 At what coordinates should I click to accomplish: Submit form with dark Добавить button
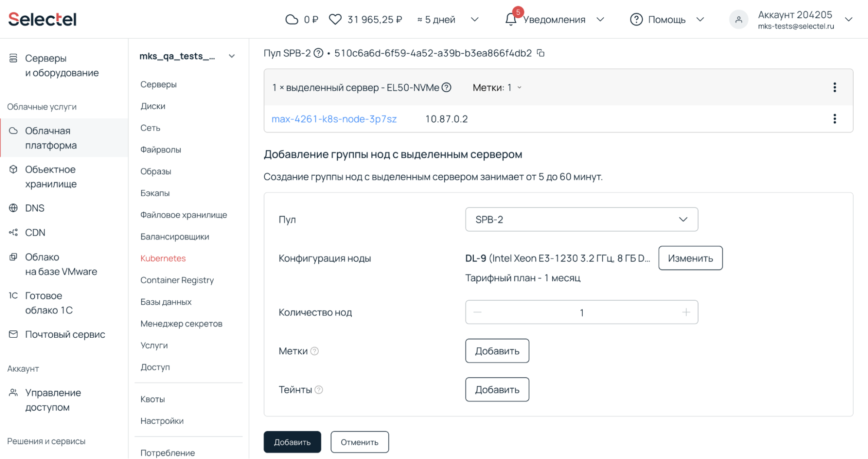[292, 442]
